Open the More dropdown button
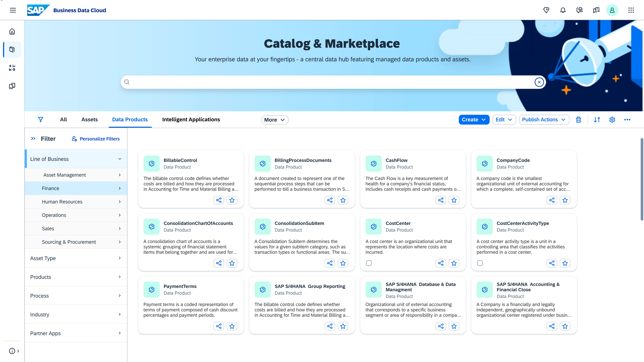The image size is (644, 362). click(275, 120)
